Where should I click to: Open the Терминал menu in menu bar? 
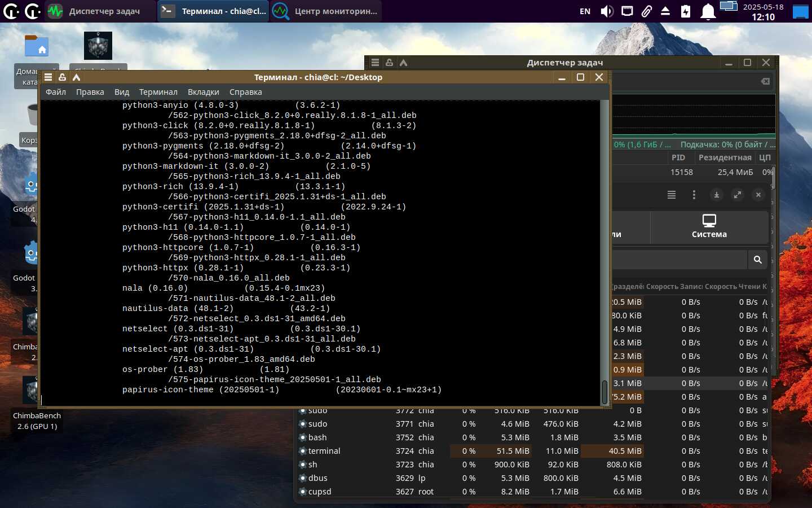coord(158,92)
